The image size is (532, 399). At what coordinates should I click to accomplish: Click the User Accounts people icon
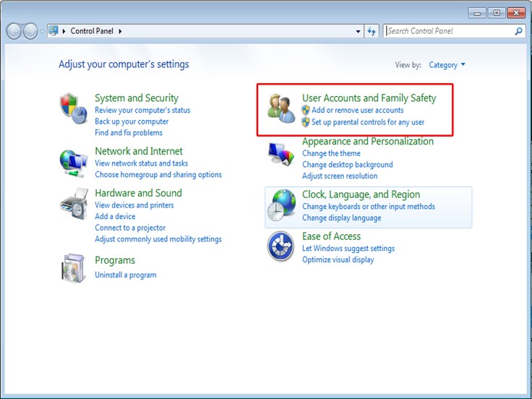pyautogui.click(x=280, y=108)
